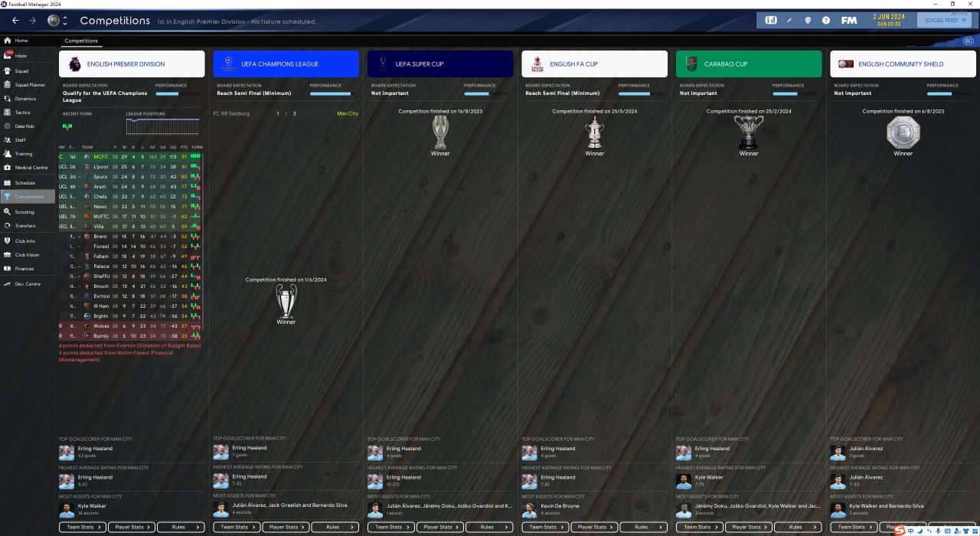This screenshot has width=980, height=536.
Task: Click the Carabao Cup trophy icon
Action: [749, 132]
